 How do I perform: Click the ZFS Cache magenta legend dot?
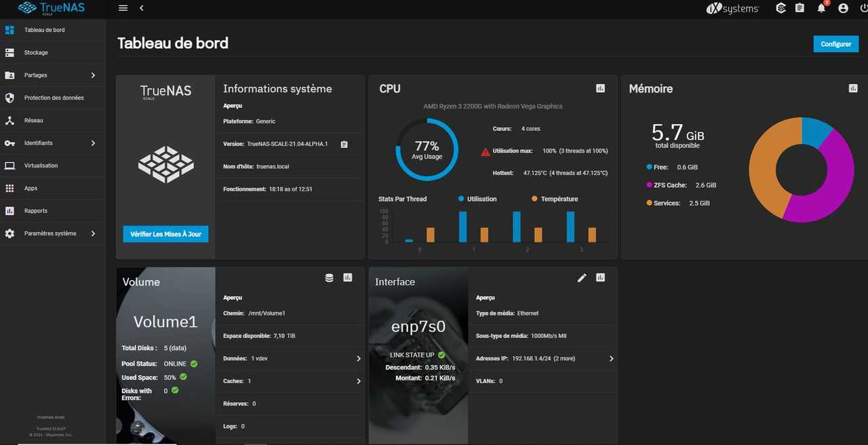(649, 185)
